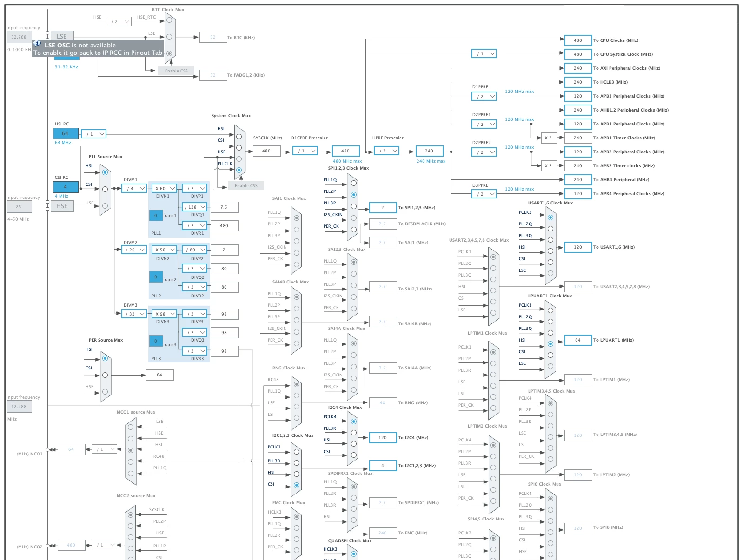749x560 pixels.
Task: Choose CSI in the PLL Source Mux
Action: pyautogui.click(x=105, y=189)
